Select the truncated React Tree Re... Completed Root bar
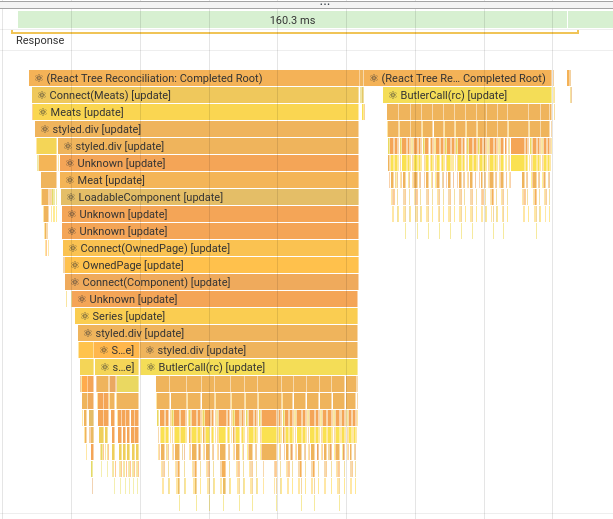The image size is (613, 519). click(x=457, y=78)
